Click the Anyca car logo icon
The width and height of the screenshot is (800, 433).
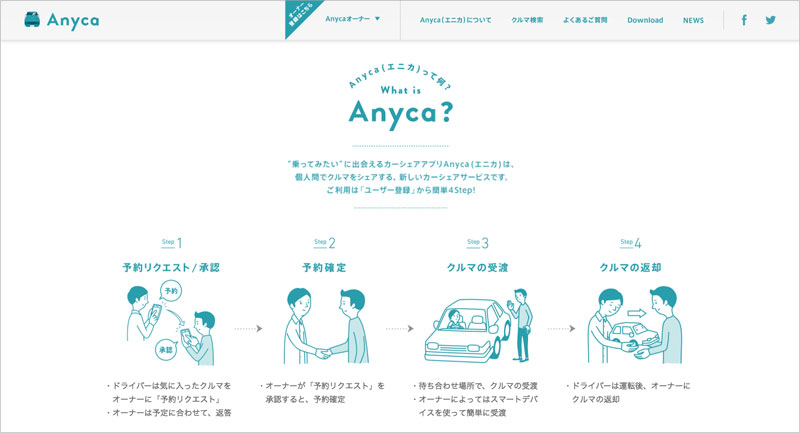32,20
